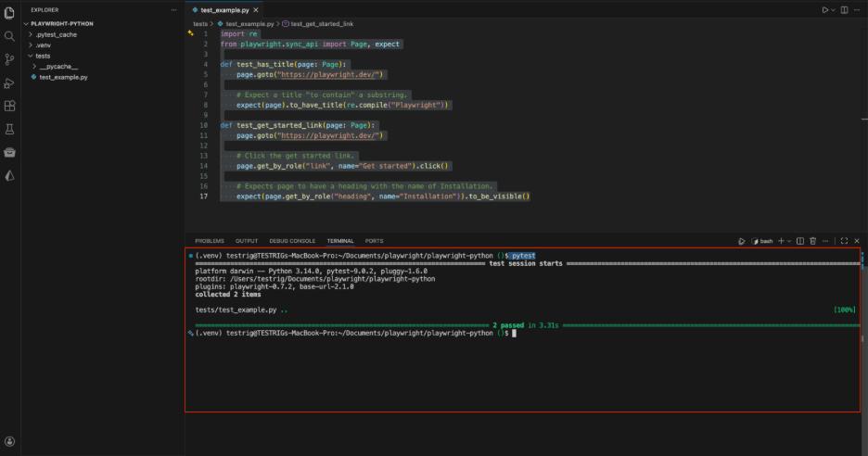Kill terminal with the trash icon
This screenshot has width=868, height=456.
pos(812,241)
